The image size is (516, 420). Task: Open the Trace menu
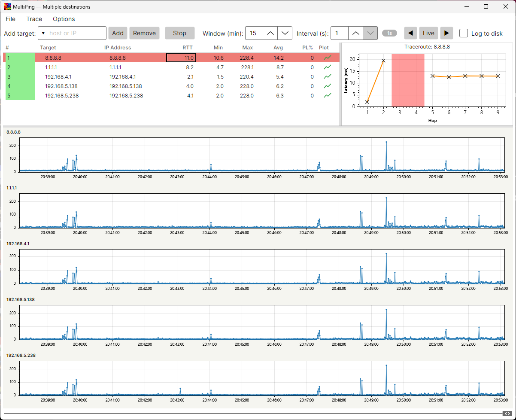(x=34, y=19)
